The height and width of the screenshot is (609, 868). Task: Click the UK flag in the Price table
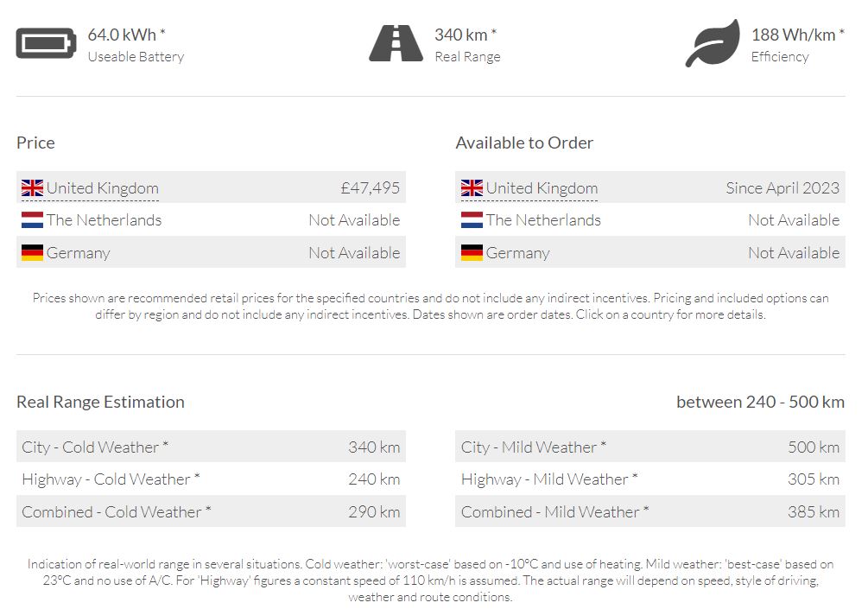pyautogui.click(x=33, y=188)
